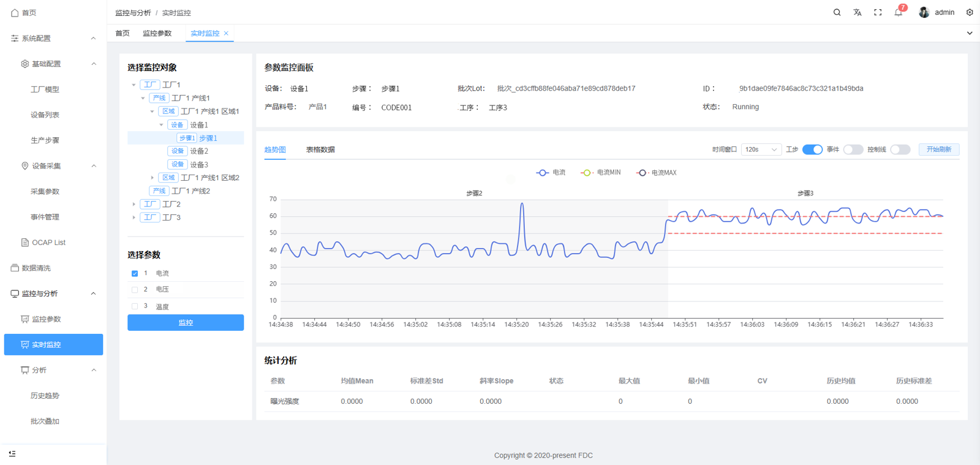Click the 开始刷新 button

tap(939, 149)
